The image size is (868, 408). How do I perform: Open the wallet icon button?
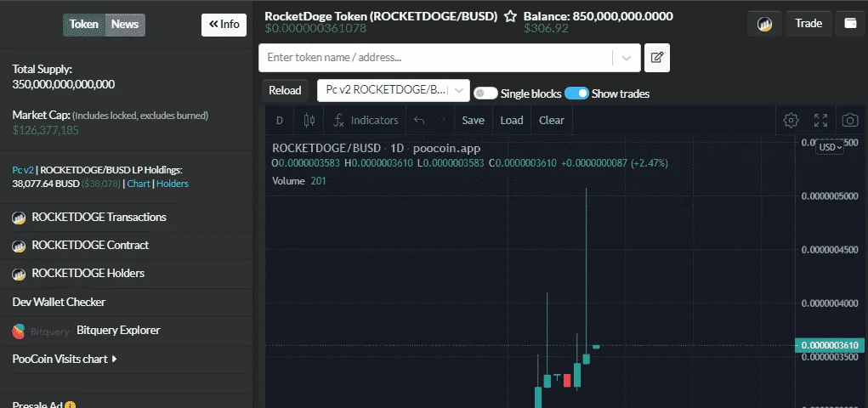coord(850,24)
